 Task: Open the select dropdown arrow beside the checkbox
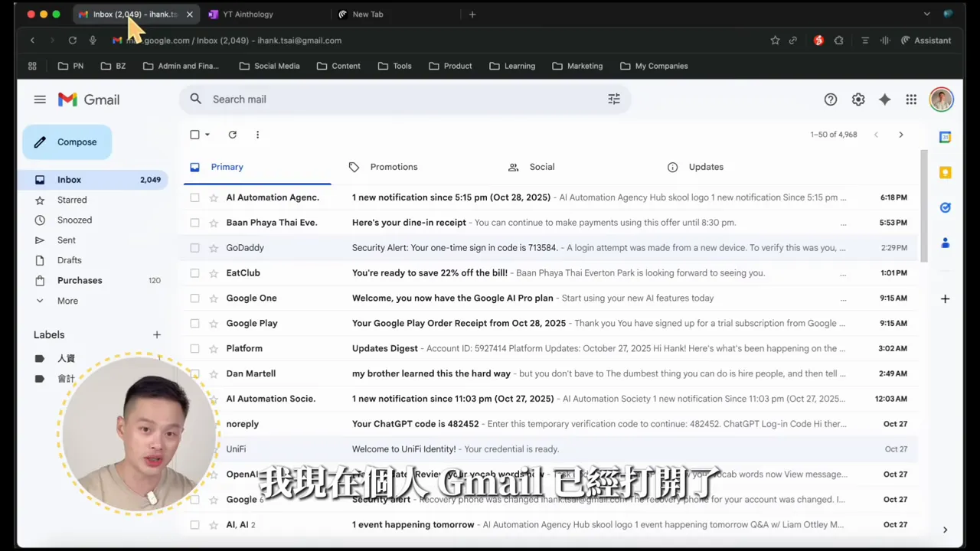pyautogui.click(x=207, y=135)
